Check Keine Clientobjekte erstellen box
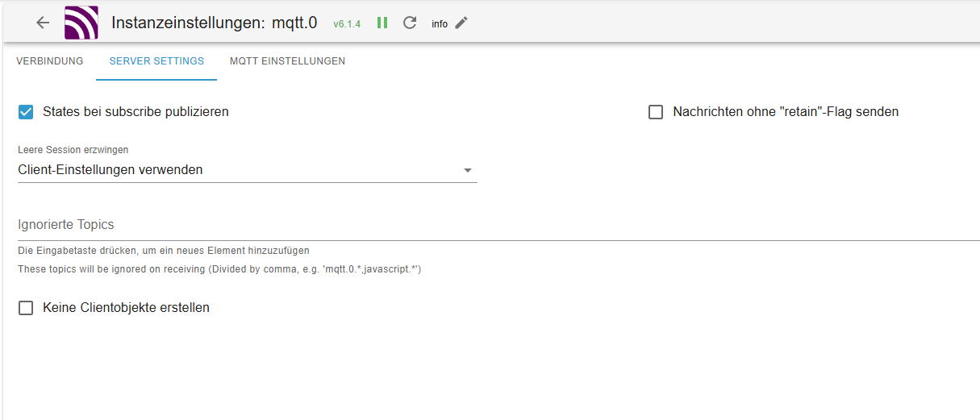980x420 pixels. [x=26, y=308]
